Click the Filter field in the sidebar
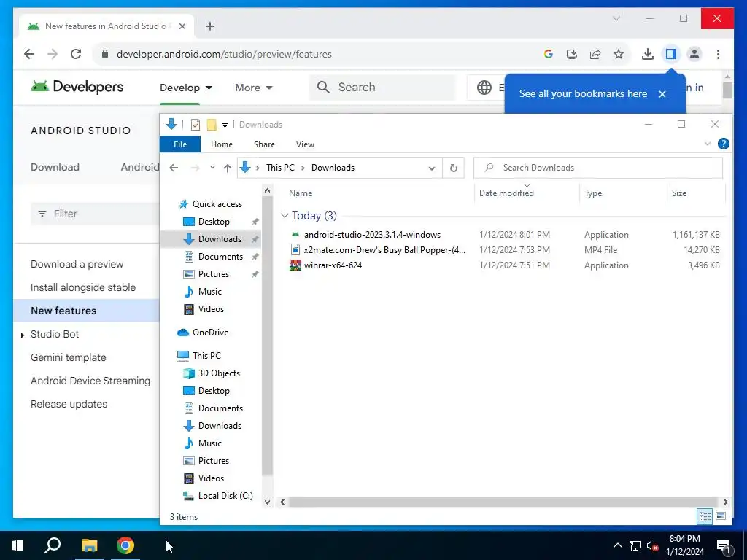Screen dimensions: 747x560 tap(96, 214)
